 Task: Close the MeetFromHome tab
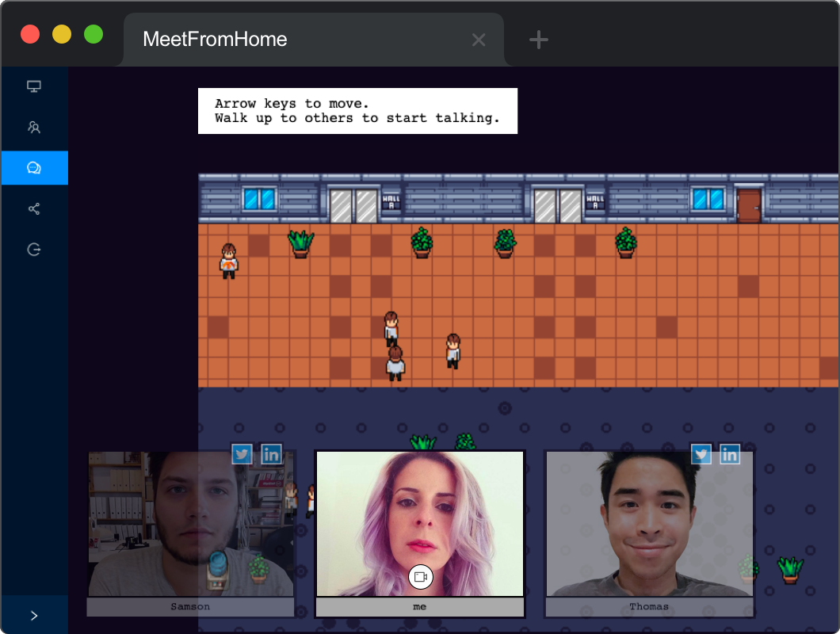pos(479,39)
